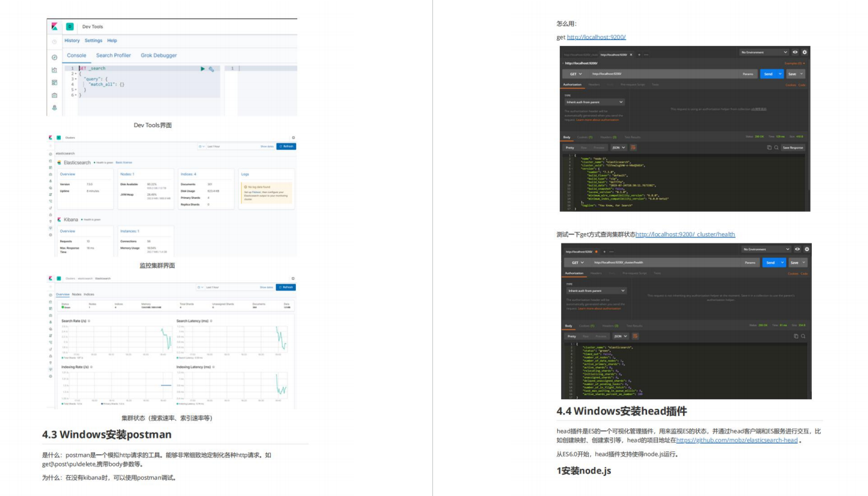Viewport: 868px width, 496px height.
Task: Open the JSON format dropdown in first Postman
Action: (x=619, y=147)
